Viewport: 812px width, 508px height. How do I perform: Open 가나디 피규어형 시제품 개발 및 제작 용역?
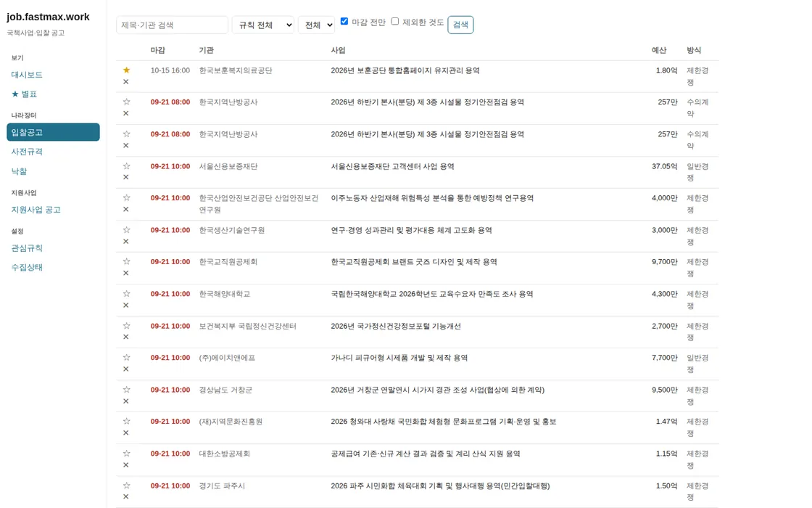(x=399, y=357)
